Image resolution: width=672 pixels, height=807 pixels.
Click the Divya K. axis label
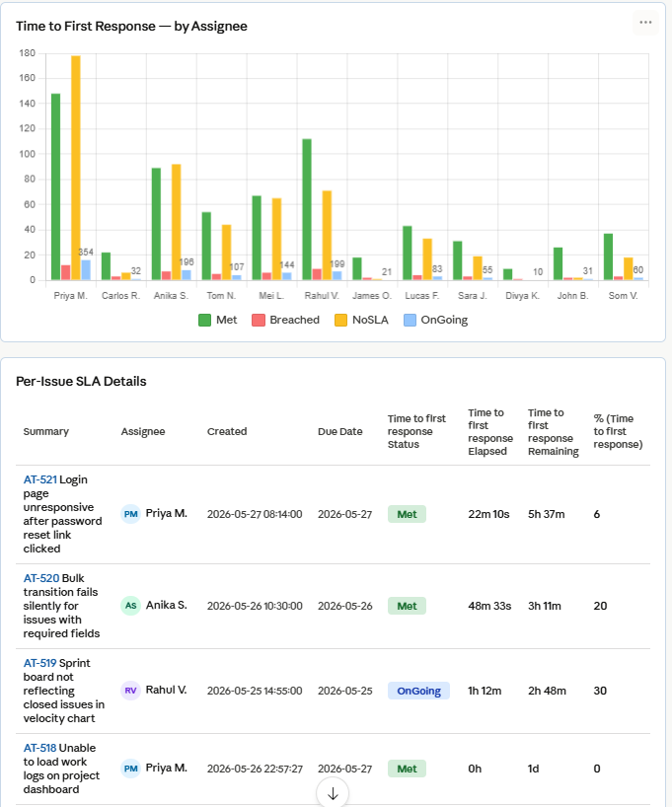pyautogui.click(x=523, y=296)
